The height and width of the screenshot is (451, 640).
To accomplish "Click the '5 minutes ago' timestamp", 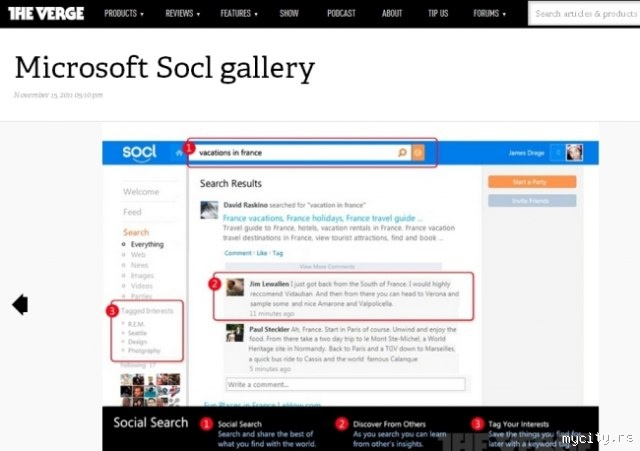I will coord(270,369).
